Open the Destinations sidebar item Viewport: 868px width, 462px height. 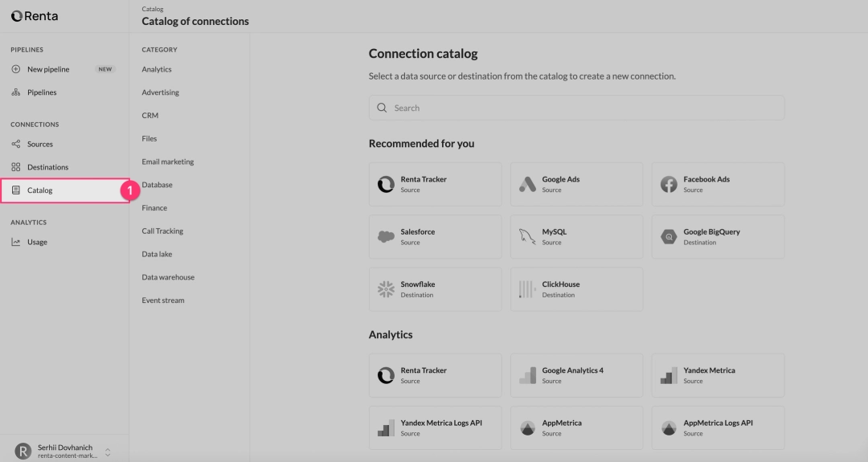[x=47, y=167]
